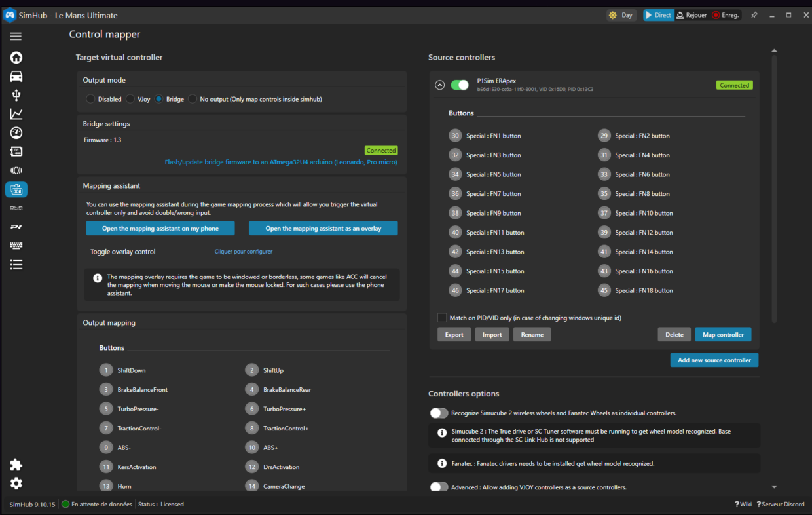Collapse the P1Sim ERApex controller panel
Viewport: 812px width, 515px height.
439,85
